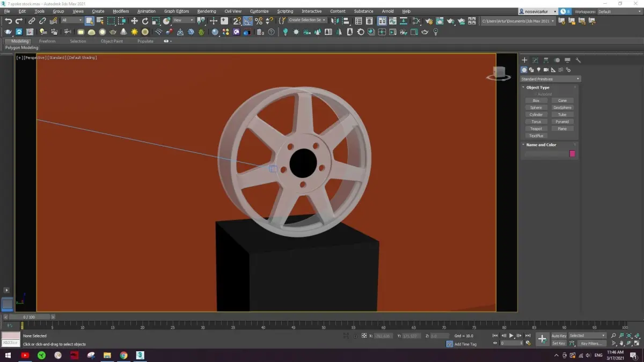This screenshot has width=644, height=362.
Task: Click the pink object color swatch
Action: coord(572,154)
